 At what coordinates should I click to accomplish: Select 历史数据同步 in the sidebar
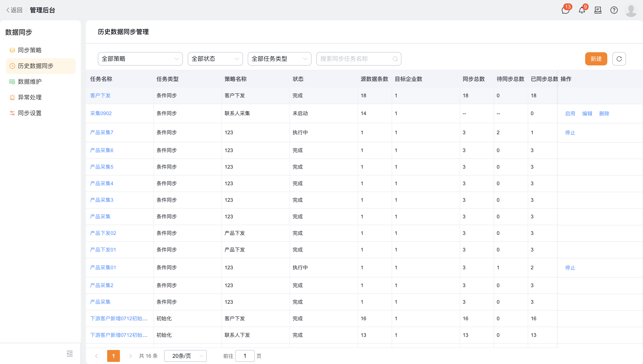tap(41, 66)
